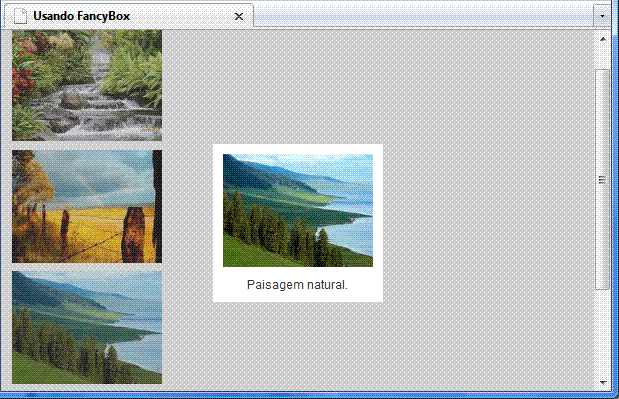Viewport: 619px width, 399px height.
Task: Close the Usando FancyBox tab
Action: (239, 17)
